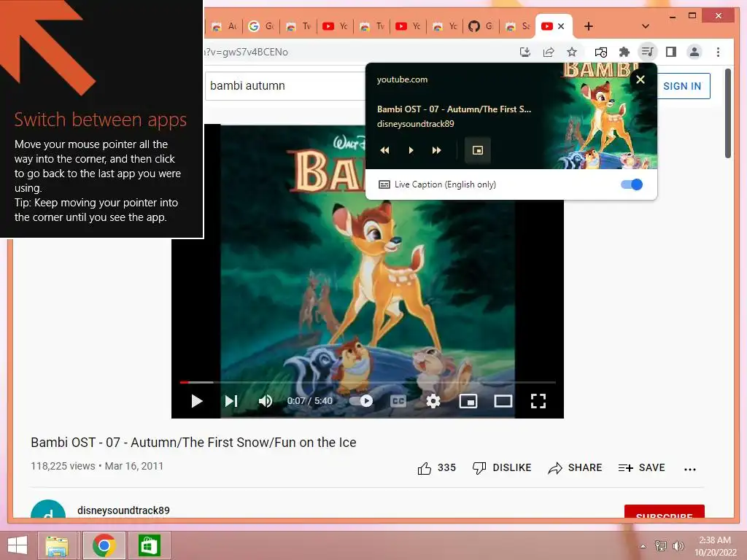
Task: Click the share page icon in address bar
Action: [549, 52]
